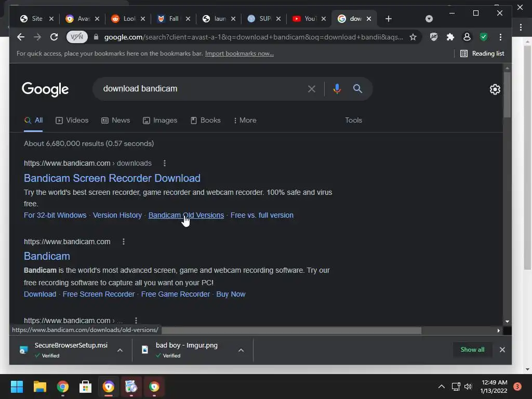The height and width of the screenshot is (399, 532).
Task: Open options for third bandicam.com result
Action: point(136,320)
